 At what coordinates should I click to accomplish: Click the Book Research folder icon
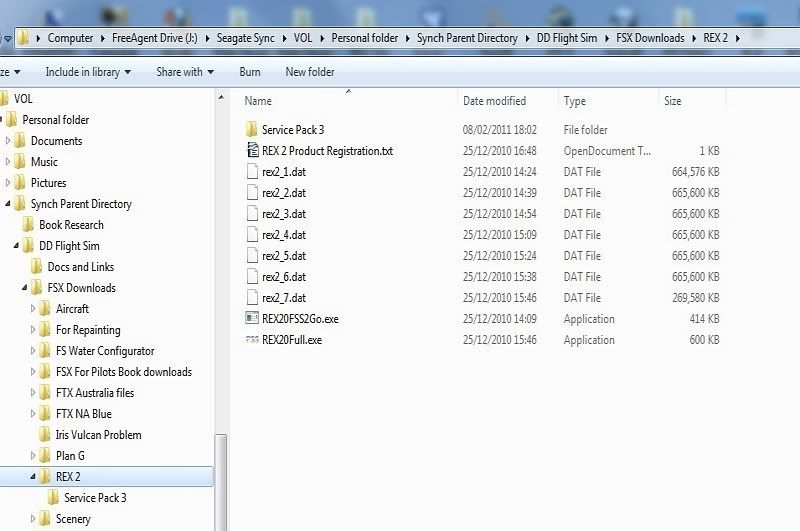pos(29,224)
